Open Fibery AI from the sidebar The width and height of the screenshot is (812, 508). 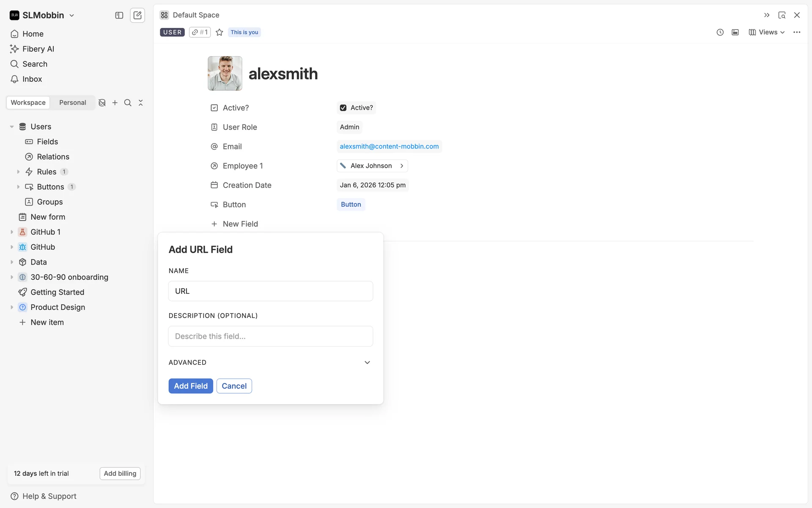pos(38,49)
